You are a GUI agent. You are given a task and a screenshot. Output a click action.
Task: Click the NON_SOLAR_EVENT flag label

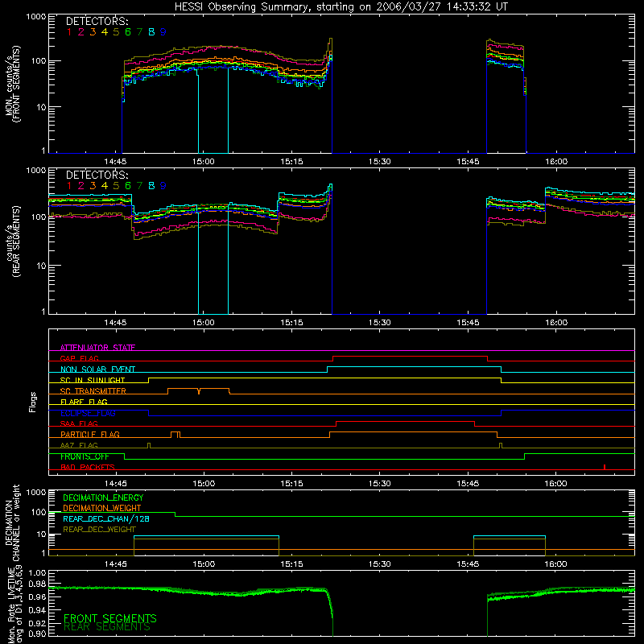click(x=97, y=369)
